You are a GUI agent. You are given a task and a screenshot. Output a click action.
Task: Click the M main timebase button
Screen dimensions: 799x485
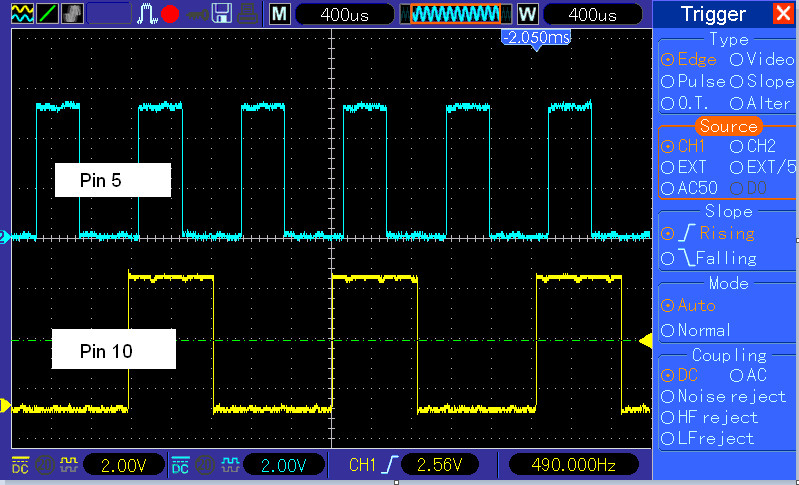coord(279,14)
